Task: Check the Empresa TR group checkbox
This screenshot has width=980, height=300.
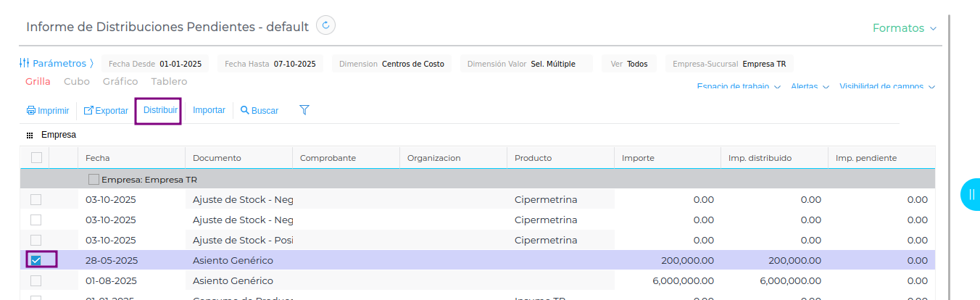Action: pyautogui.click(x=94, y=179)
